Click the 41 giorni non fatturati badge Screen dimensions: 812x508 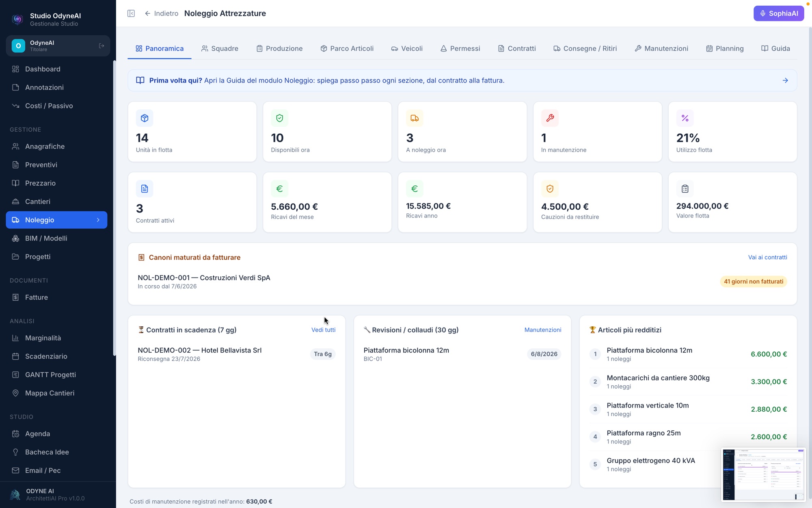(x=754, y=282)
